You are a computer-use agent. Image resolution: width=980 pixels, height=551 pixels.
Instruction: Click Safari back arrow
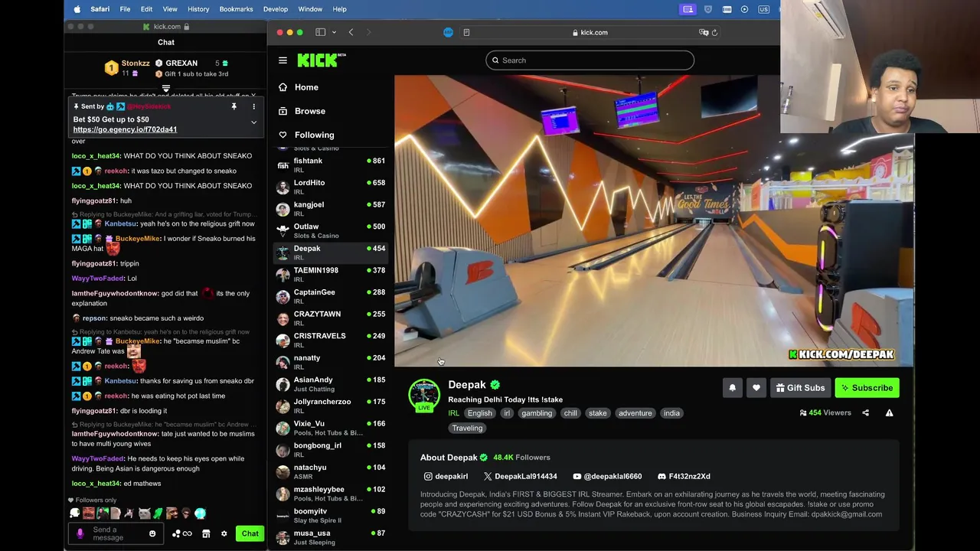tap(351, 32)
